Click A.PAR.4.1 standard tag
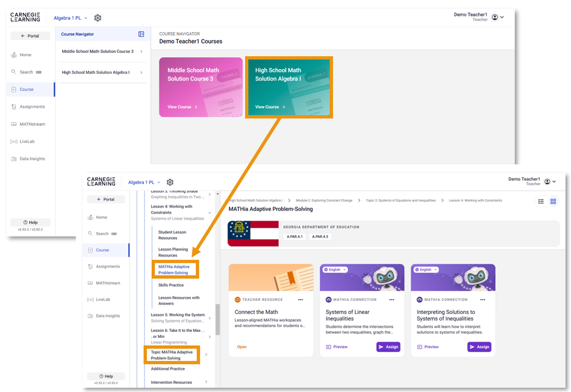This screenshot has height=392, width=571. 294,237
